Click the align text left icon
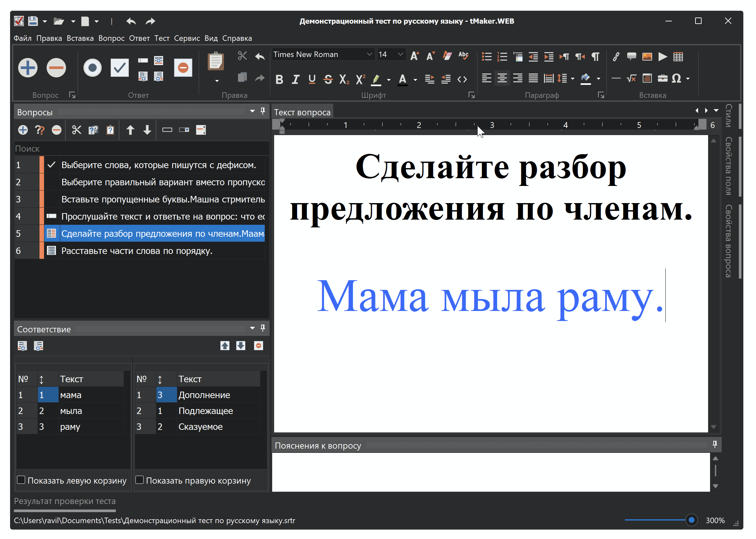756x539 pixels. (x=486, y=78)
